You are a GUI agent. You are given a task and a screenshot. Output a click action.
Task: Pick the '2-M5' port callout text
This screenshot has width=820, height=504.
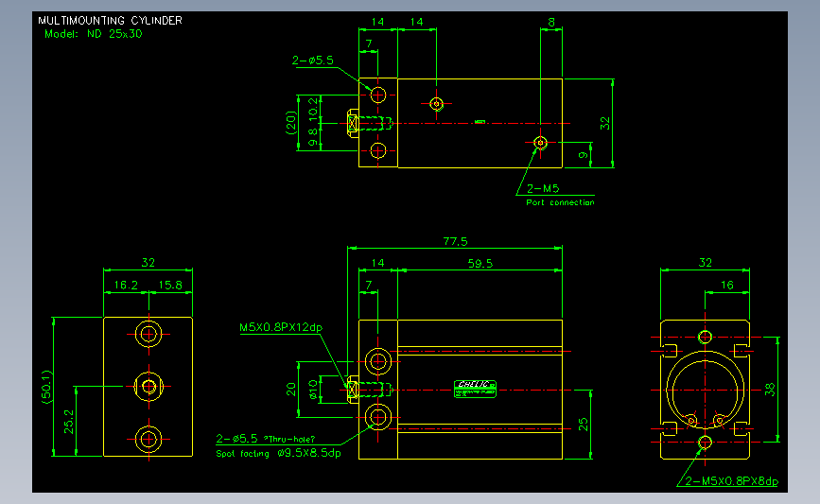coord(542,188)
